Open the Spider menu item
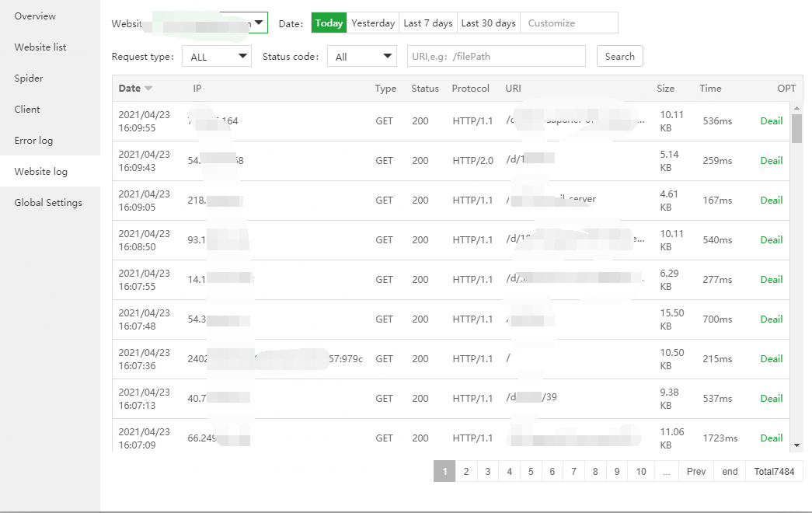Image resolution: width=812 pixels, height=513 pixels. point(29,79)
